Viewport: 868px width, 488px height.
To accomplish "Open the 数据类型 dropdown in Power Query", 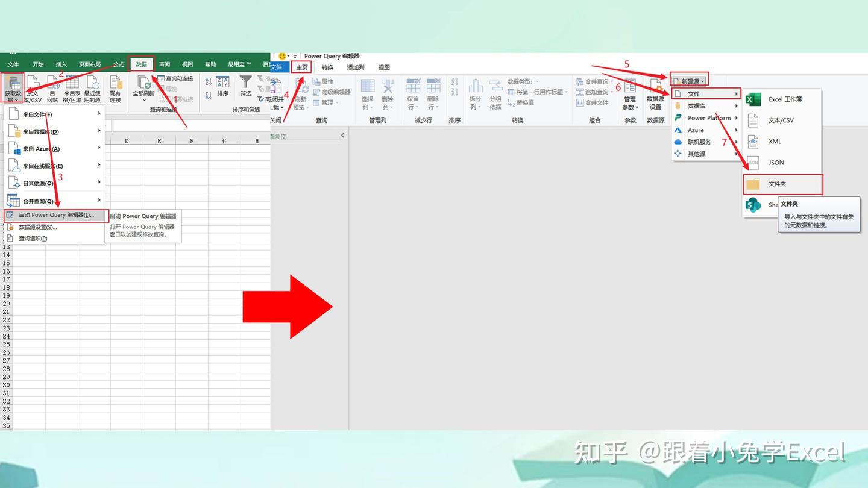I will click(523, 81).
